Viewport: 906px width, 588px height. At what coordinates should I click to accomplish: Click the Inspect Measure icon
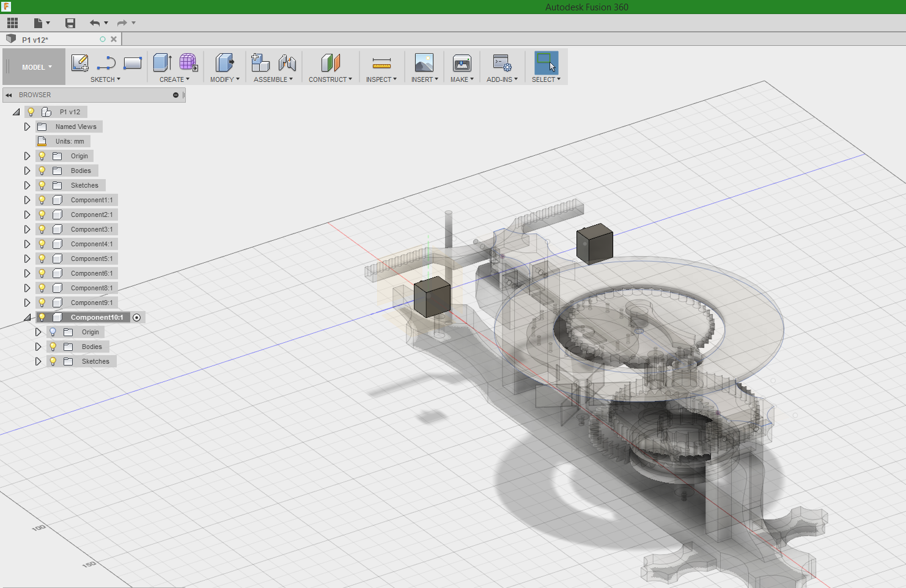point(381,63)
